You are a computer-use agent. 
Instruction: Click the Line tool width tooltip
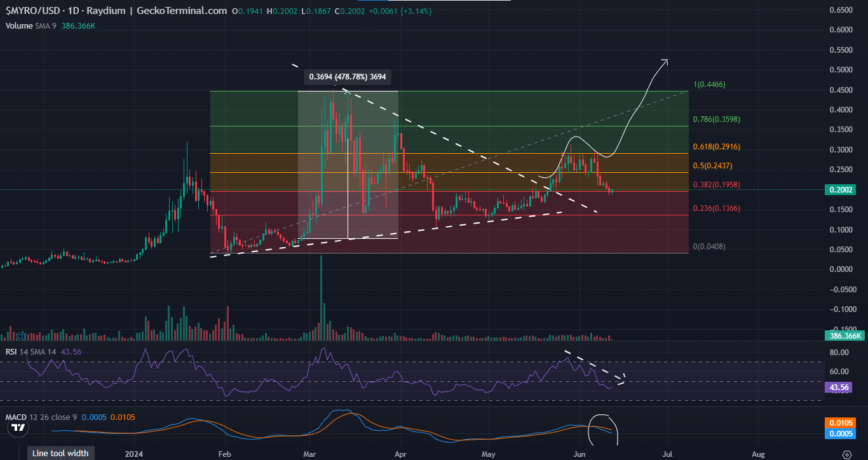coord(60,453)
